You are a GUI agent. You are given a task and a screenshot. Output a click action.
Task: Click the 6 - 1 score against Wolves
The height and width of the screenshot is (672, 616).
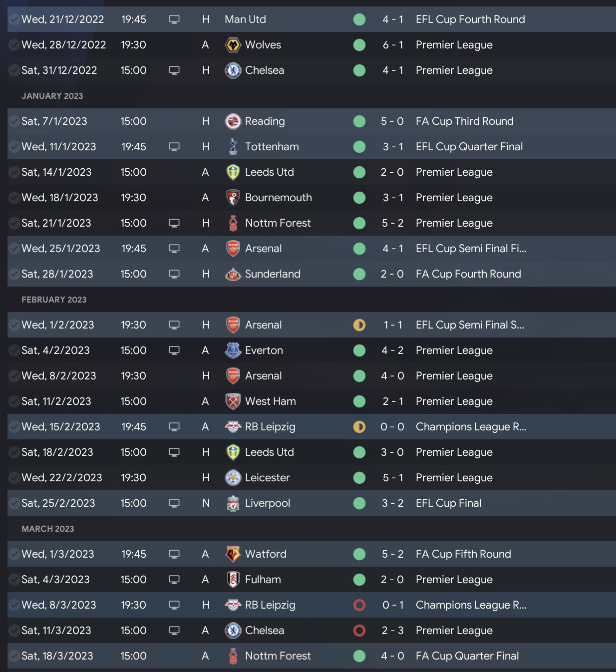pos(393,45)
